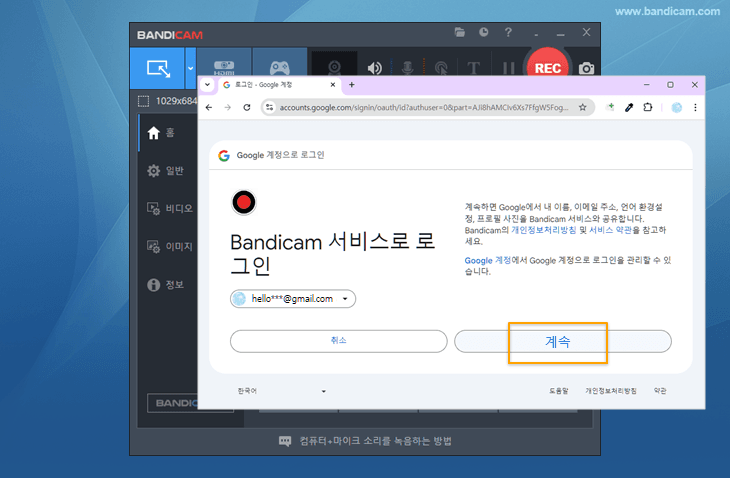This screenshot has width=730, height=478.
Task: Click the 계속 continue button
Action: (558, 341)
